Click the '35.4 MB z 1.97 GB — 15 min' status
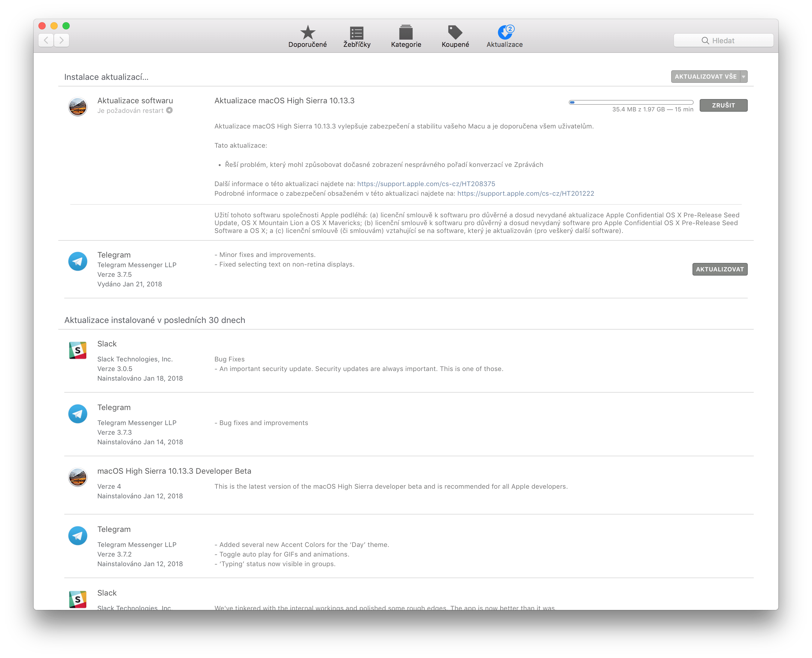Viewport: 812px width, 658px height. tap(653, 109)
